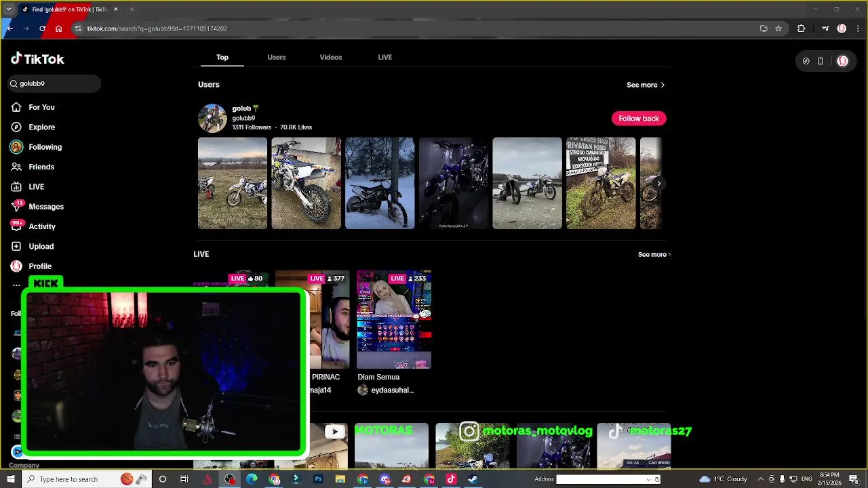Bookmark this page with star icon
The width and height of the screenshot is (868, 488).
coord(778,28)
